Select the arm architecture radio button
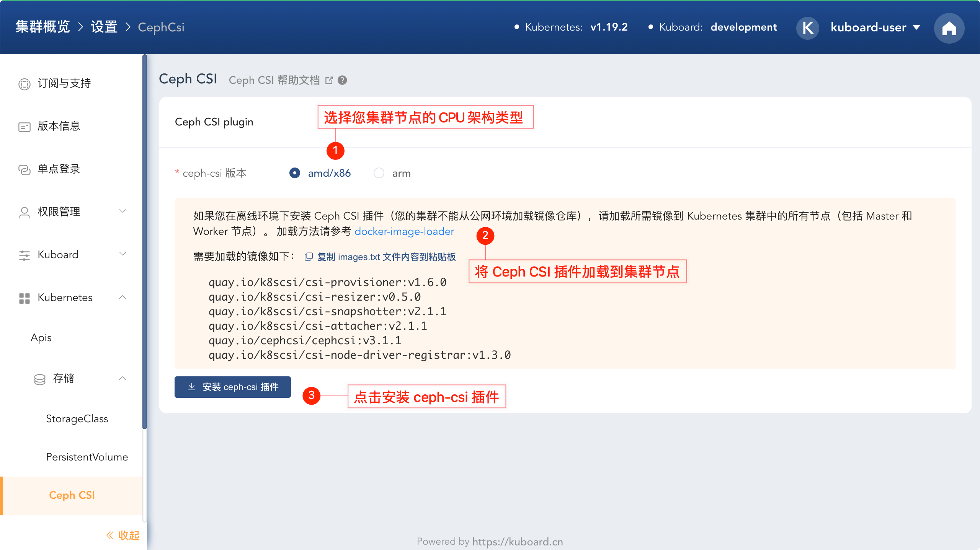Image resolution: width=980 pixels, height=550 pixels. (379, 173)
